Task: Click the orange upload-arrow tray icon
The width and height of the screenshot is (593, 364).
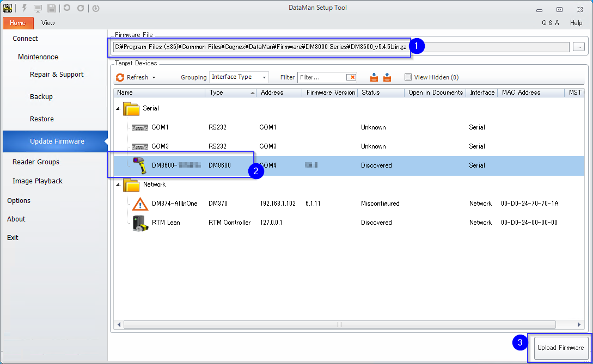Action: 387,77
